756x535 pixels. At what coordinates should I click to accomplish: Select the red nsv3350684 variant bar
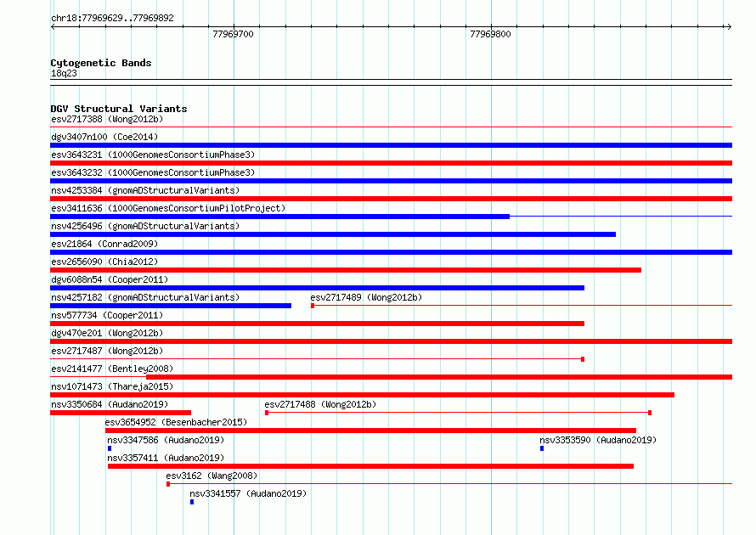(x=121, y=413)
